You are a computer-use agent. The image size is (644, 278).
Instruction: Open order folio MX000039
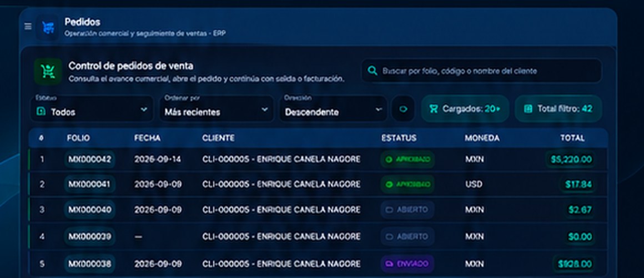pos(89,237)
